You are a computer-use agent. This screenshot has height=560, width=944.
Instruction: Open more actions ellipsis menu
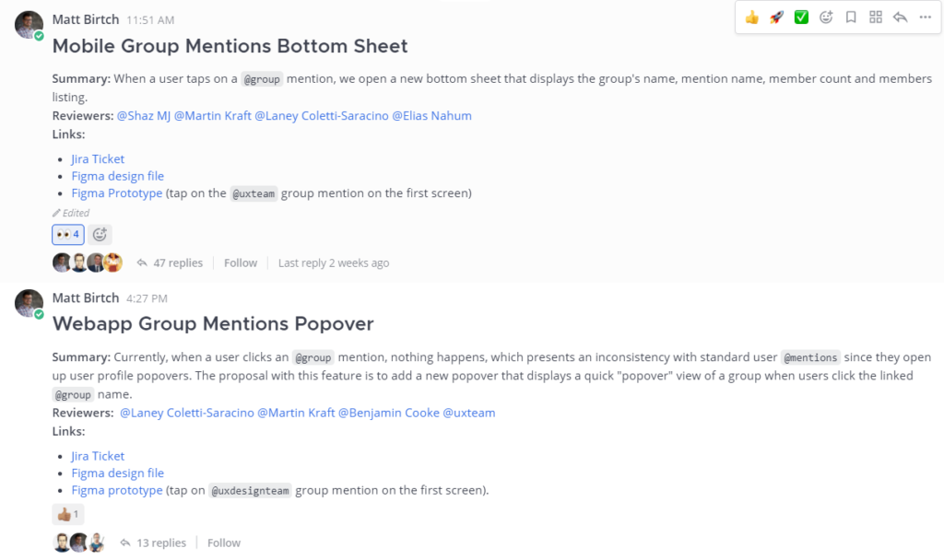tap(926, 17)
